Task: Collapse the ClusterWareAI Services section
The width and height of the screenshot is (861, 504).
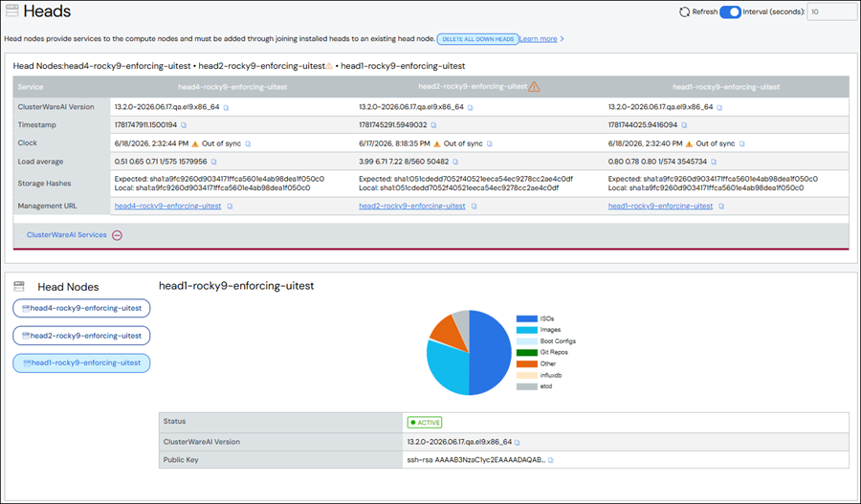Action: [x=117, y=235]
